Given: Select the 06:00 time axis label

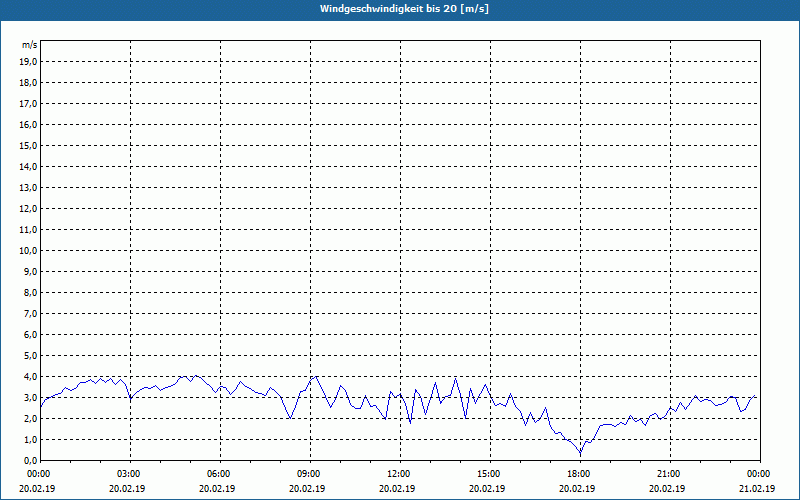Looking at the screenshot, I should [x=220, y=474].
